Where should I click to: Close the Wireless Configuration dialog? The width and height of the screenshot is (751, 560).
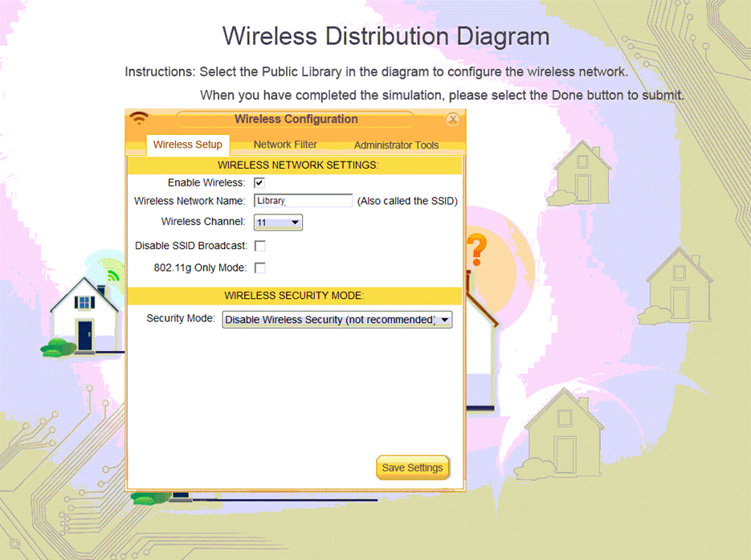pyautogui.click(x=453, y=120)
